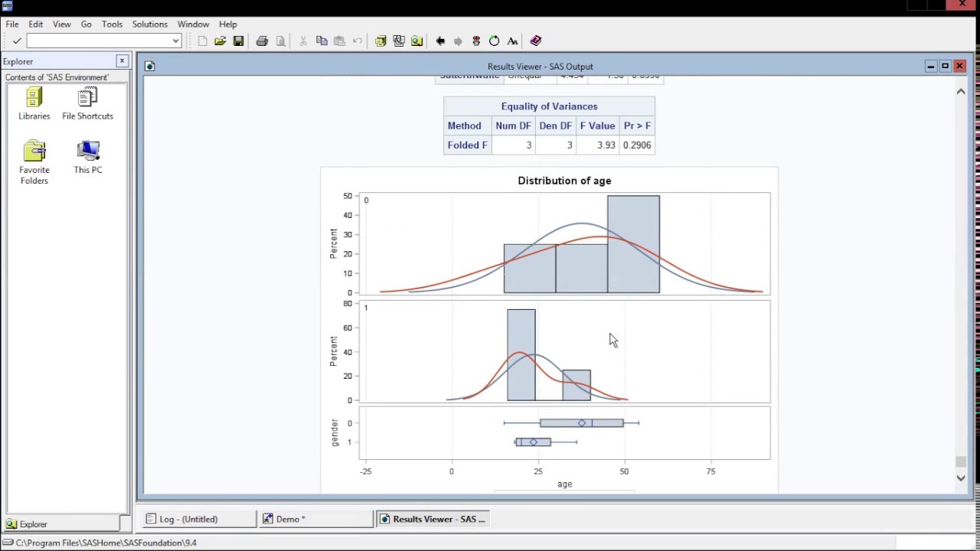Click the command submit checkmark icon
Screen dimensions: 980x551
[17, 41]
